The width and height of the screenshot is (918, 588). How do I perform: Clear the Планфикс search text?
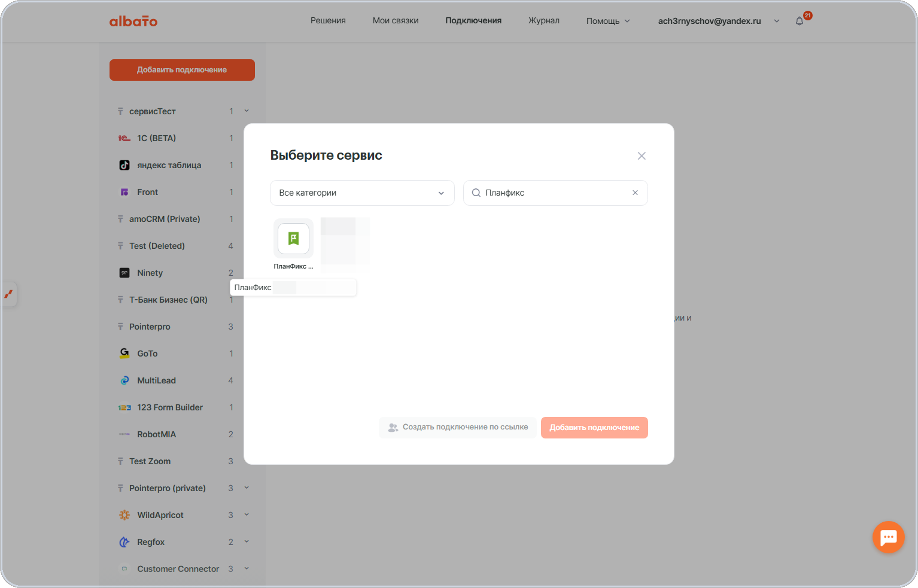point(635,193)
